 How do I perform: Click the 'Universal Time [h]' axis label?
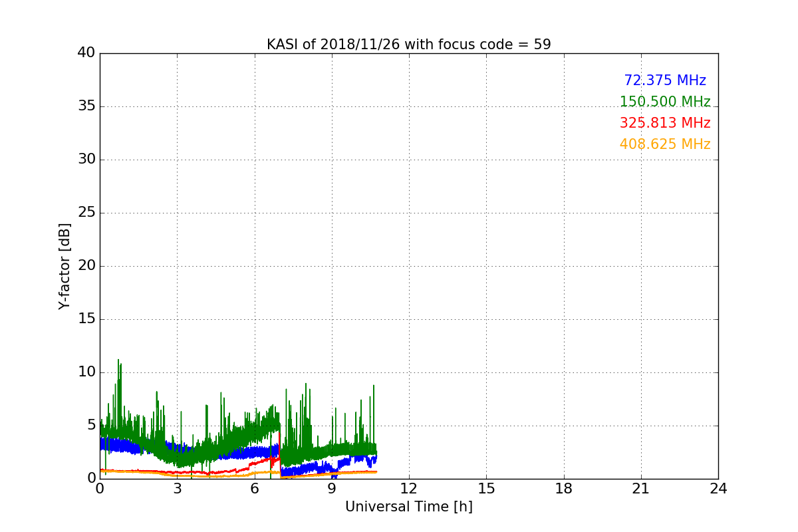[x=408, y=507]
